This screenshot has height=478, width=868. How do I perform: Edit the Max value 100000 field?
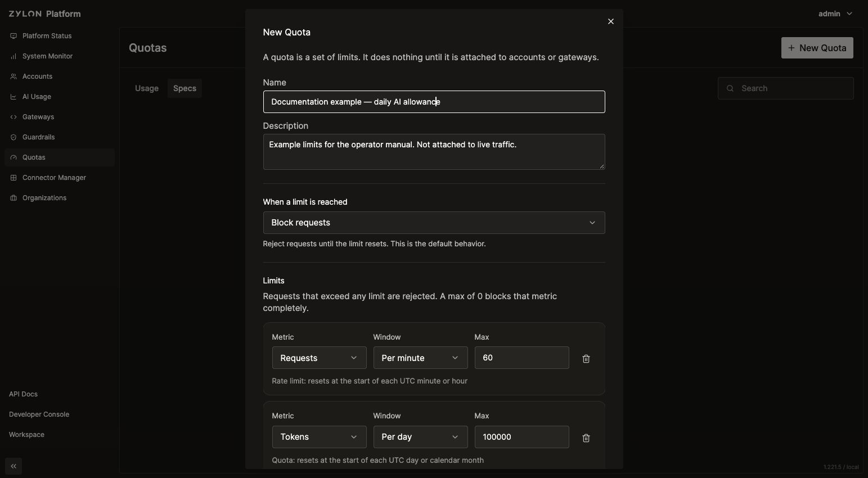tap(521, 437)
